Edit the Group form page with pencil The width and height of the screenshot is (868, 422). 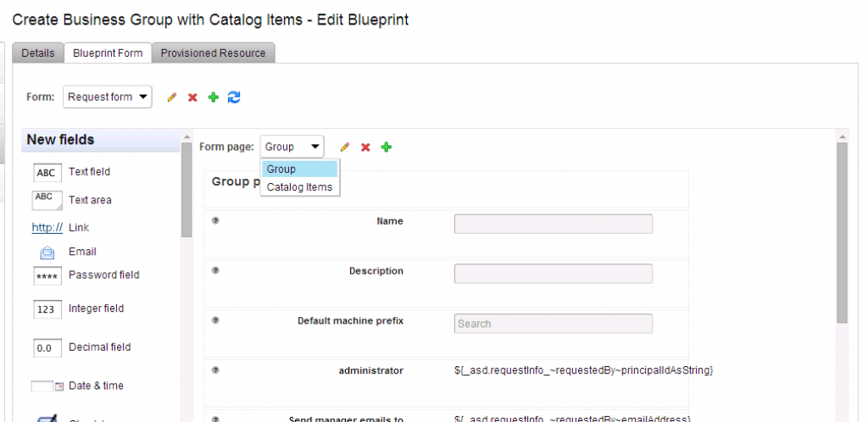point(345,147)
